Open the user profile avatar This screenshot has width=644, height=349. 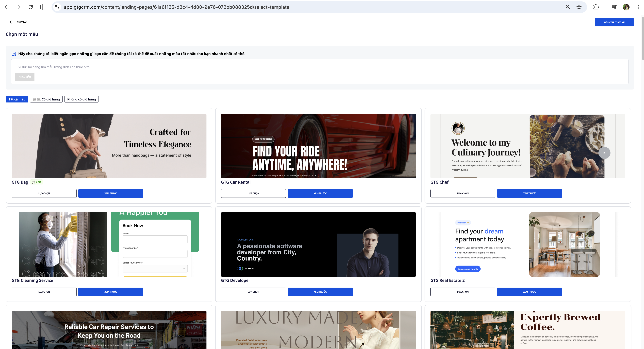click(626, 7)
